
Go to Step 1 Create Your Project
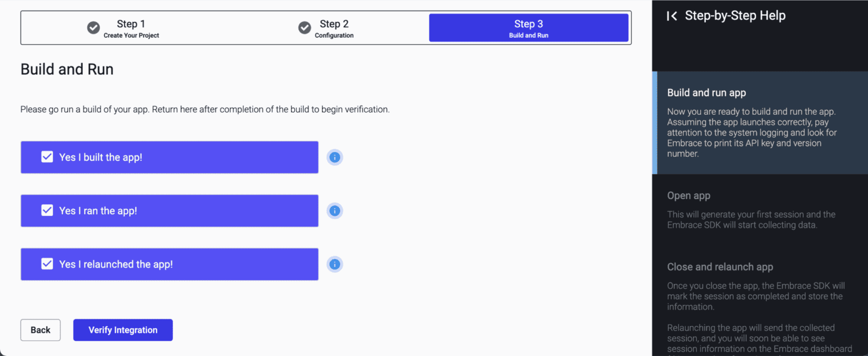[131, 28]
